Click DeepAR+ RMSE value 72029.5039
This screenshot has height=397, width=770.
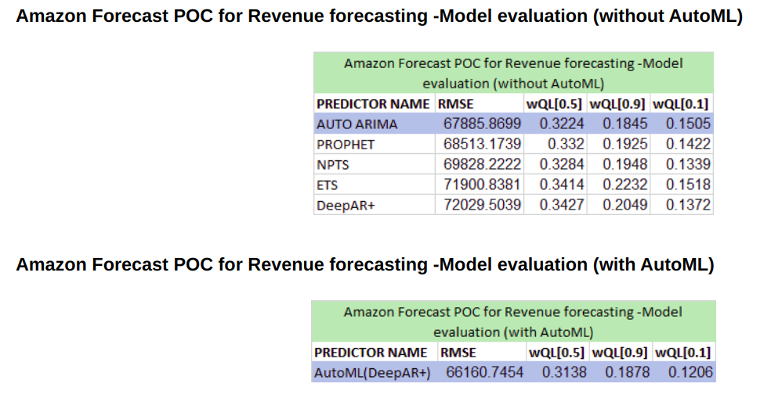[482, 205]
